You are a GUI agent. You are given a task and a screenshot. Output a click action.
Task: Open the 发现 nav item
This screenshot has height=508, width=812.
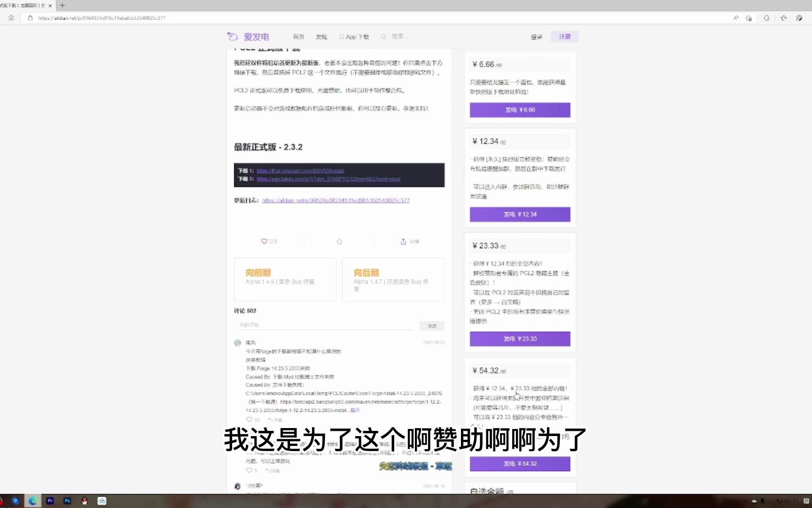pos(321,37)
